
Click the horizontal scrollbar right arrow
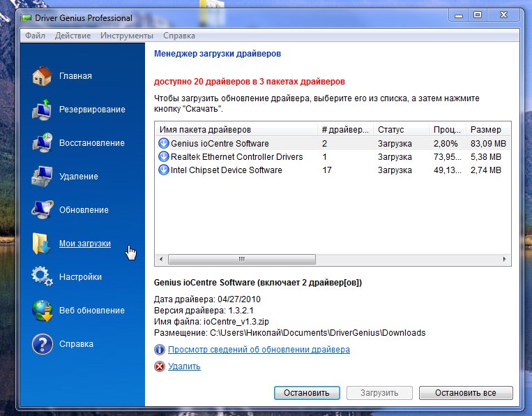tap(505, 259)
